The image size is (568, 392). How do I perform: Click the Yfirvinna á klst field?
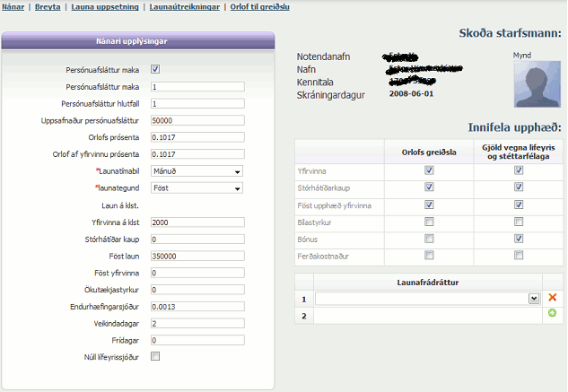coord(197,222)
